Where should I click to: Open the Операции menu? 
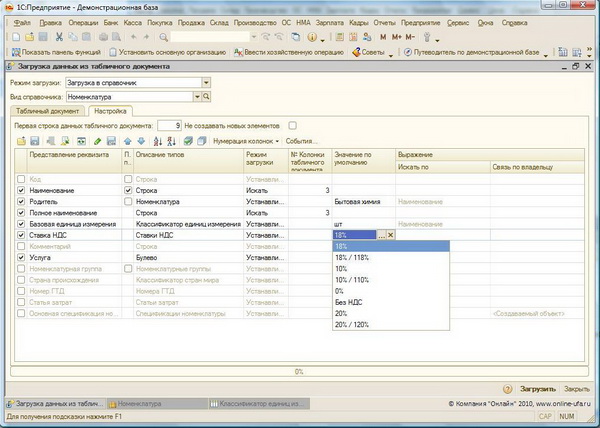tap(83, 23)
